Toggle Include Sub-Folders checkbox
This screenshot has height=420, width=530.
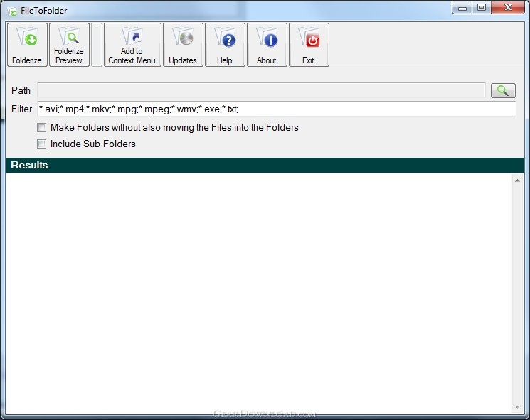[41, 144]
